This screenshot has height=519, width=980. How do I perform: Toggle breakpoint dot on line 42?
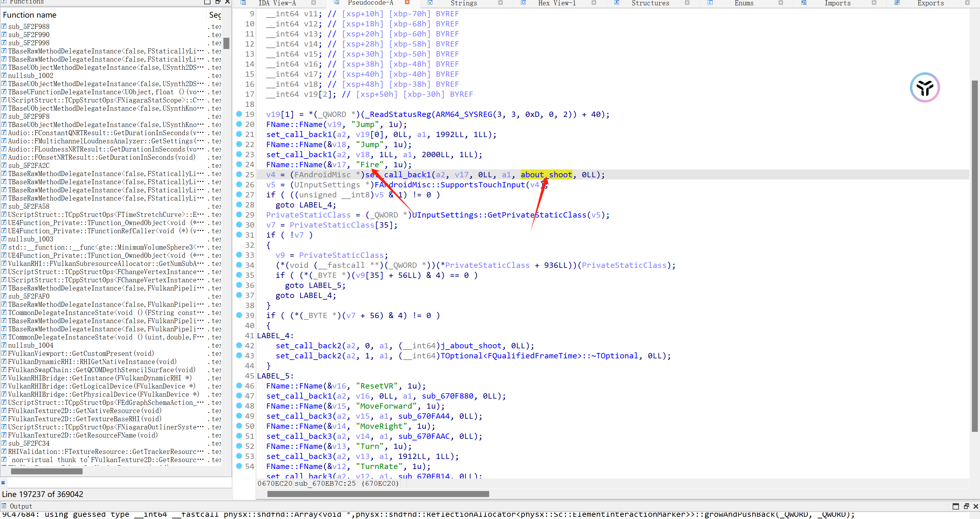click(239, 345)
